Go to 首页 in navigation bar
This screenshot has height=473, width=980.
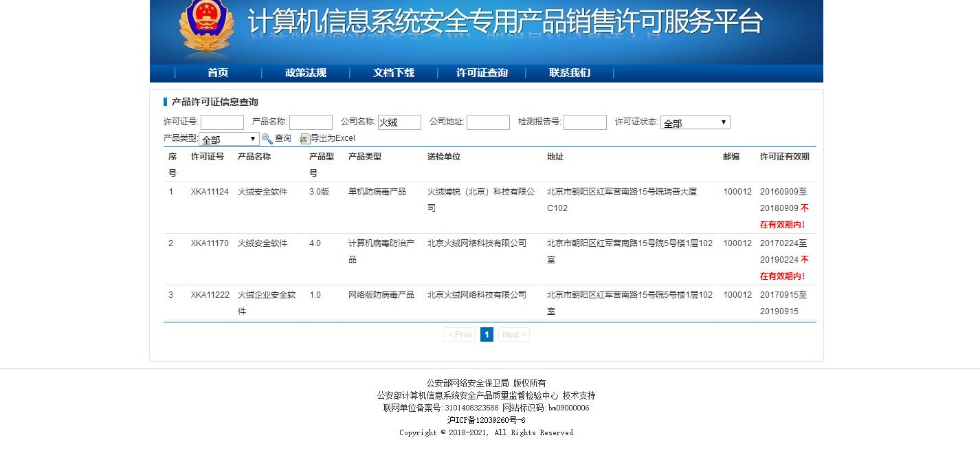pyautogui.click(x=218, y=73)
